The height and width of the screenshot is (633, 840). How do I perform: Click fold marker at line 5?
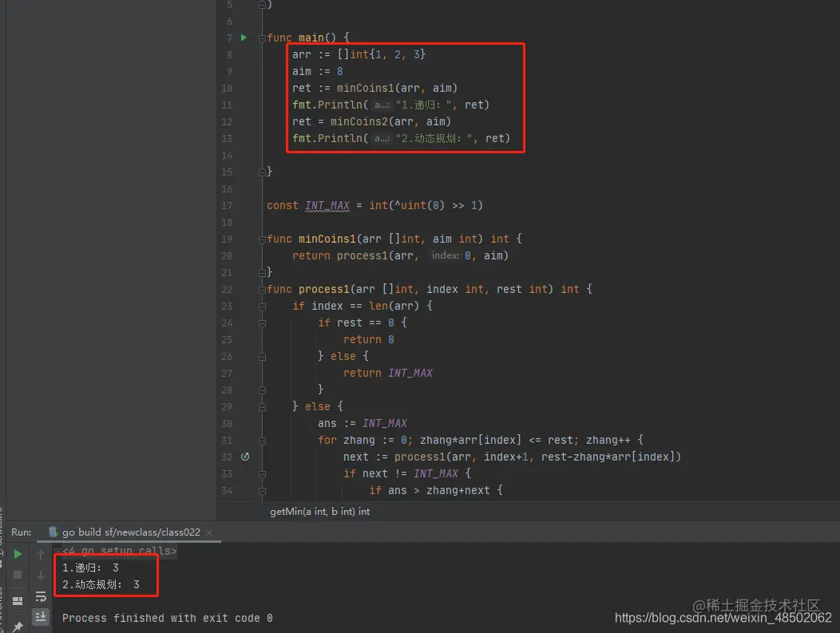(262, 5)
